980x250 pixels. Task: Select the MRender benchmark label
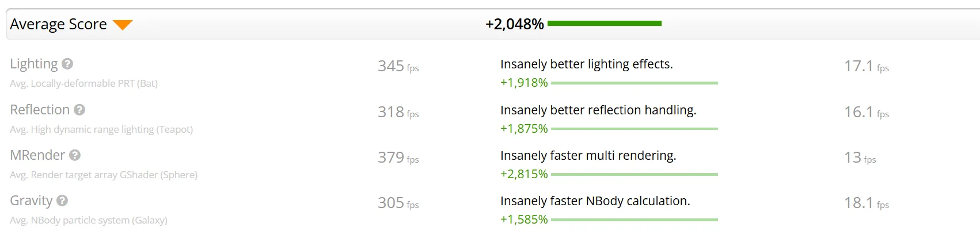point(37,155)
